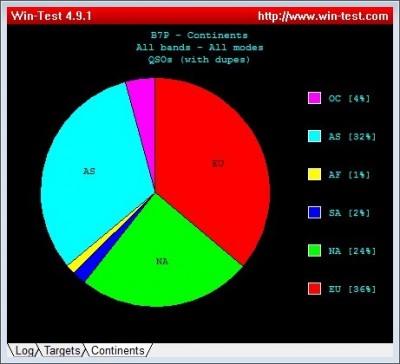Click the magenta OC legend swatch
The width and height of the screenshot is (400, 364).
pos(314,98)
